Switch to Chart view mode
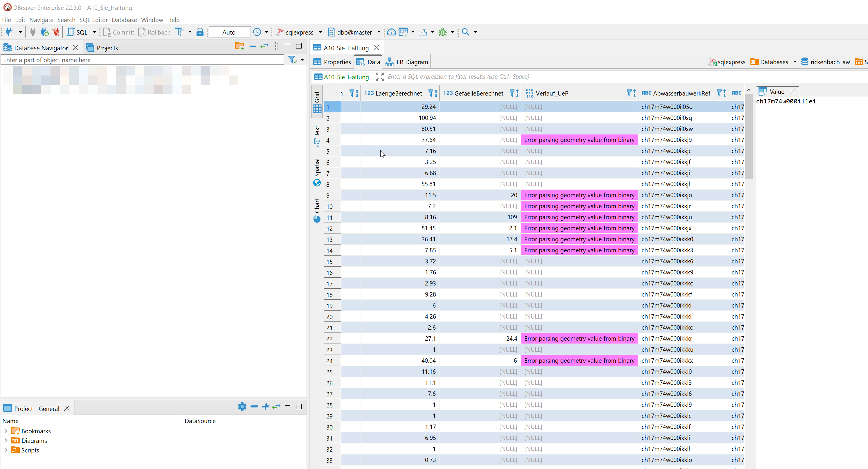Viewport: 868px width, 469px height. (317, 211)
